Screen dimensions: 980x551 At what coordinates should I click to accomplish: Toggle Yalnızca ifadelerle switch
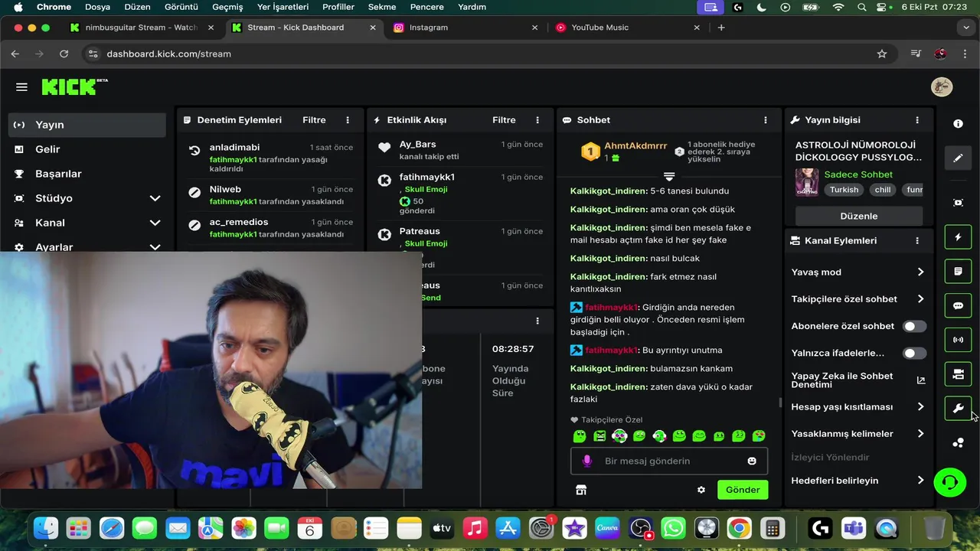click(x=914, y=354)
